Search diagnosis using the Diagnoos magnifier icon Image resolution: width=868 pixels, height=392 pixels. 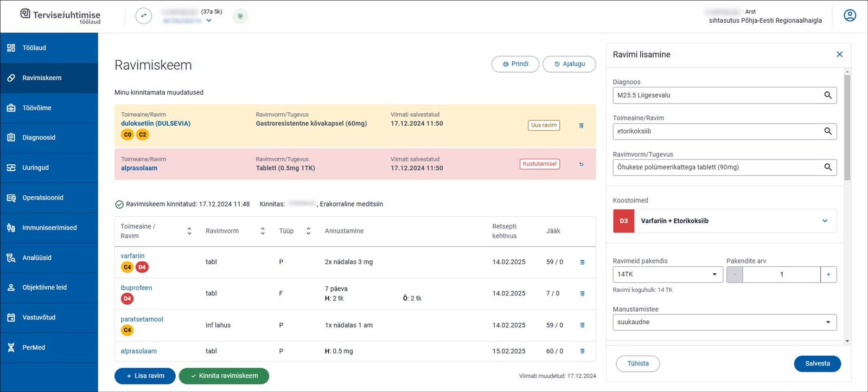click(x=827, y=95)
